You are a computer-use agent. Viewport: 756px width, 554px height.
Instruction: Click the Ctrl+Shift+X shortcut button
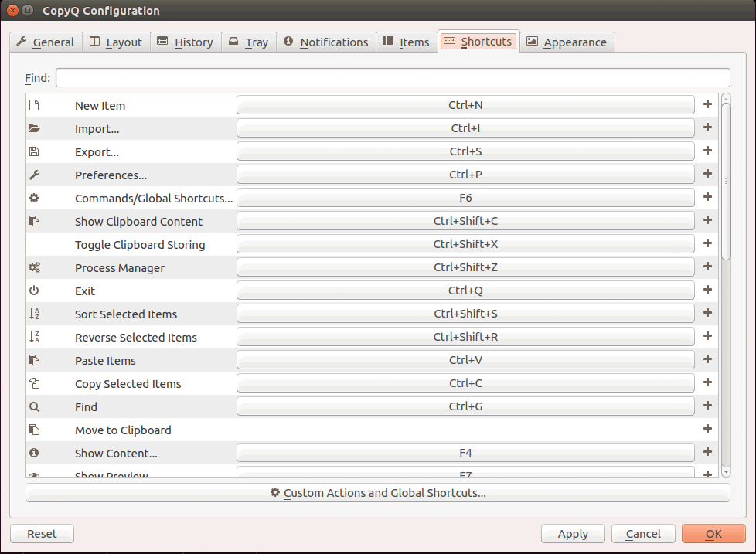(465, 243)
